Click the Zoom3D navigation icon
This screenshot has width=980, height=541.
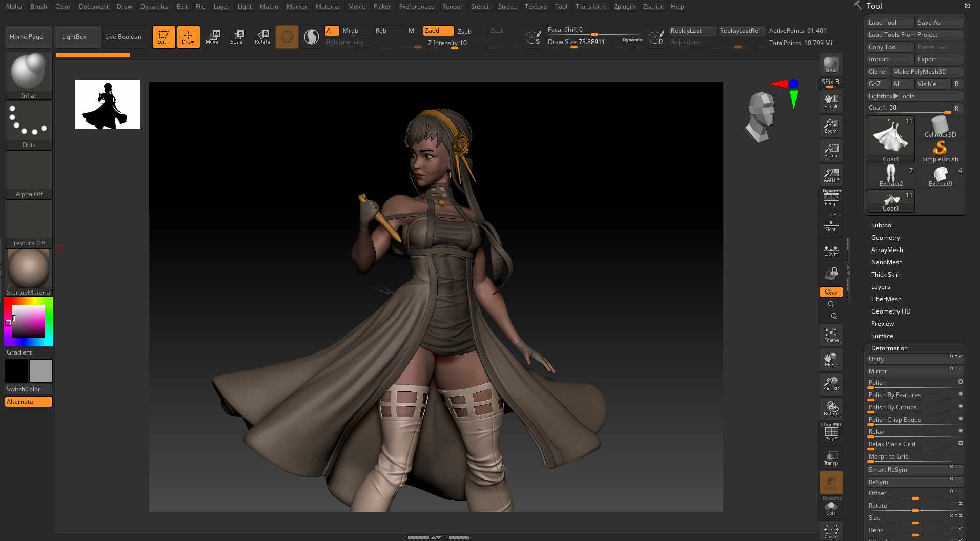click(831, 384)
